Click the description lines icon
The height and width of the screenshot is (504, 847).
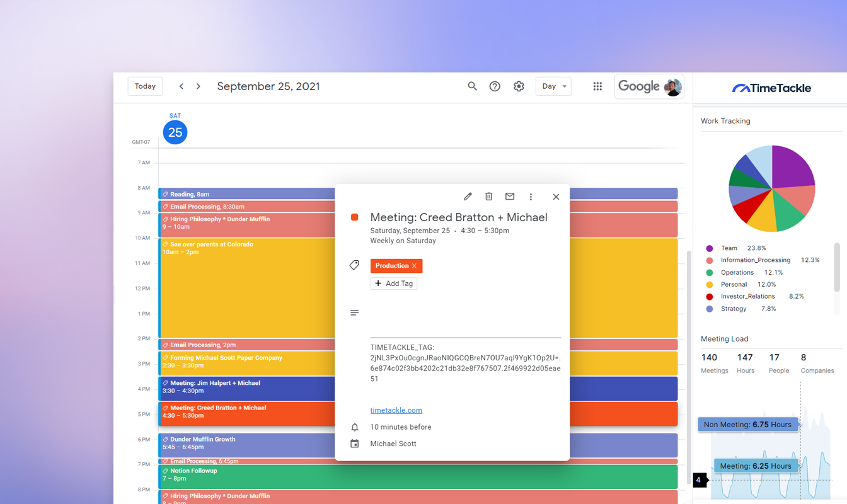[x=354, y=312]
